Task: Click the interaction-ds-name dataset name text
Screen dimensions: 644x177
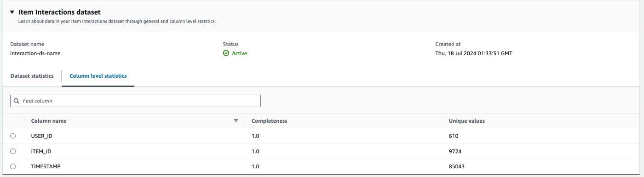Action: point(35,53)
